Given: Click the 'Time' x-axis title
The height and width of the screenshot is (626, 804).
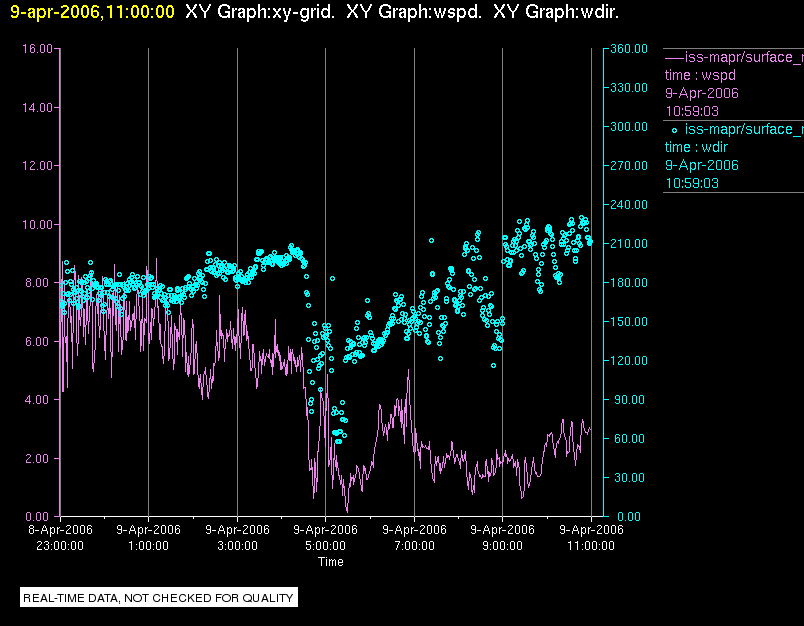Looking at the screenshot, I should pyautogui.click(x=331, y=562).
